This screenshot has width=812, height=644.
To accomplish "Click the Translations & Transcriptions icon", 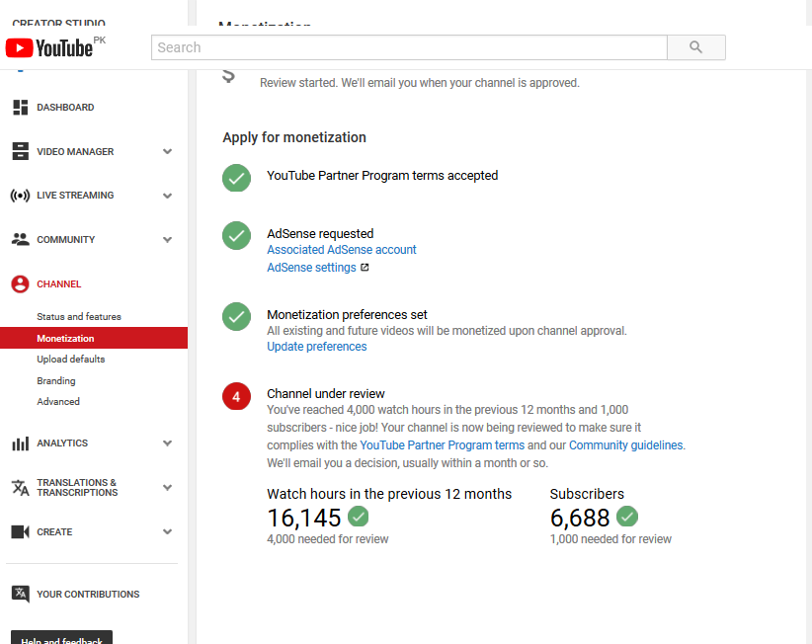I will click(x=20, y=487).
